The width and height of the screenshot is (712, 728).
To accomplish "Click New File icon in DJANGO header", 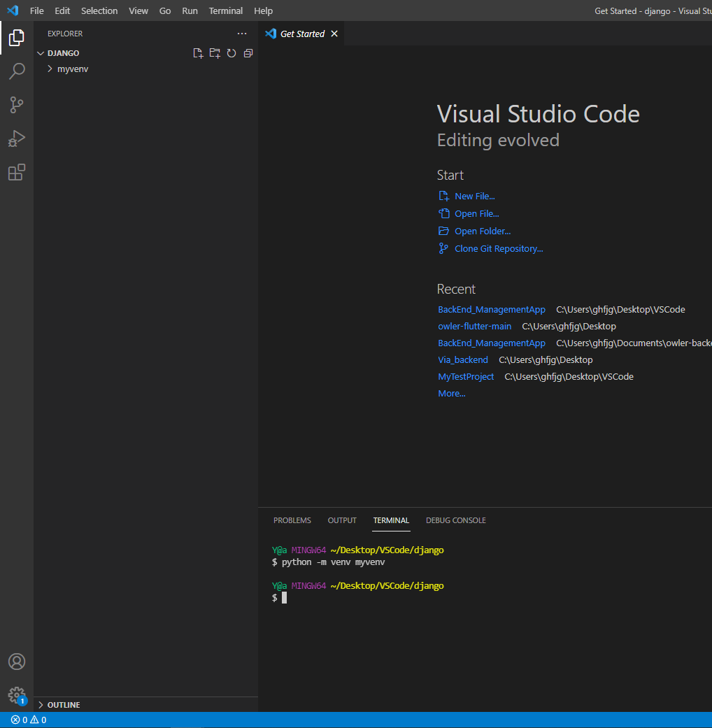I will point(199,53).
